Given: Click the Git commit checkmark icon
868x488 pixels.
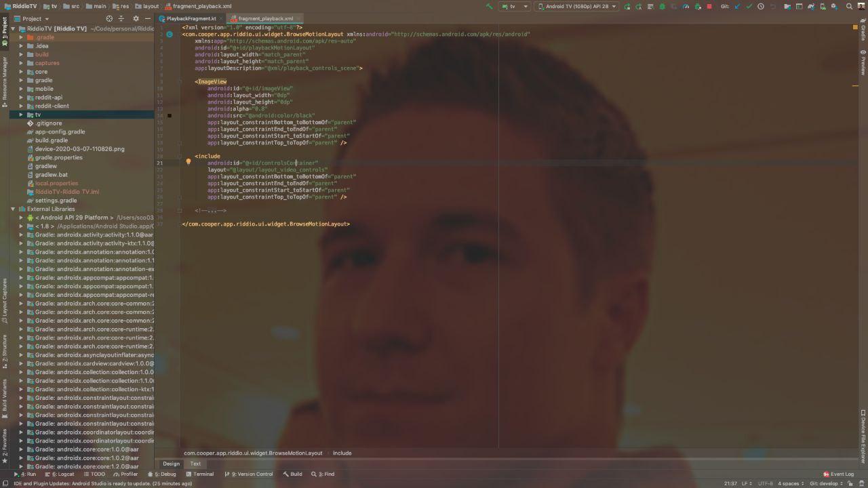Looking at the screenshot, I should [x=749, y=6].
